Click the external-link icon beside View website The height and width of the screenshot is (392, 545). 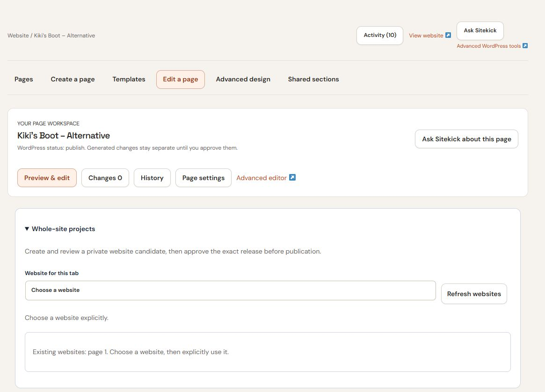448,35
